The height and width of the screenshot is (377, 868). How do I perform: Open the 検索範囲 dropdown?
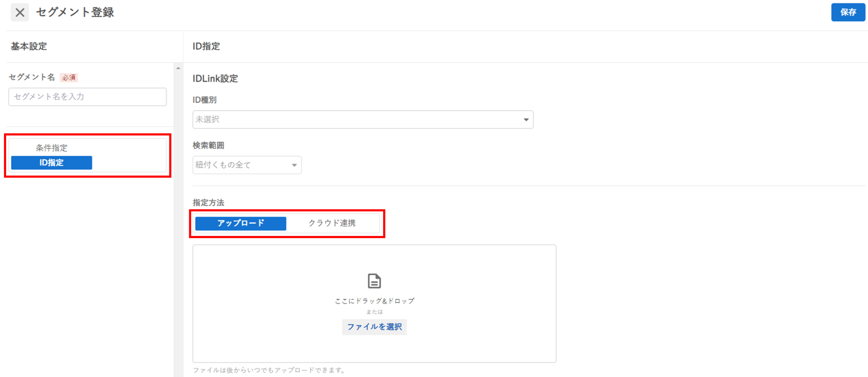pos(247,165)
